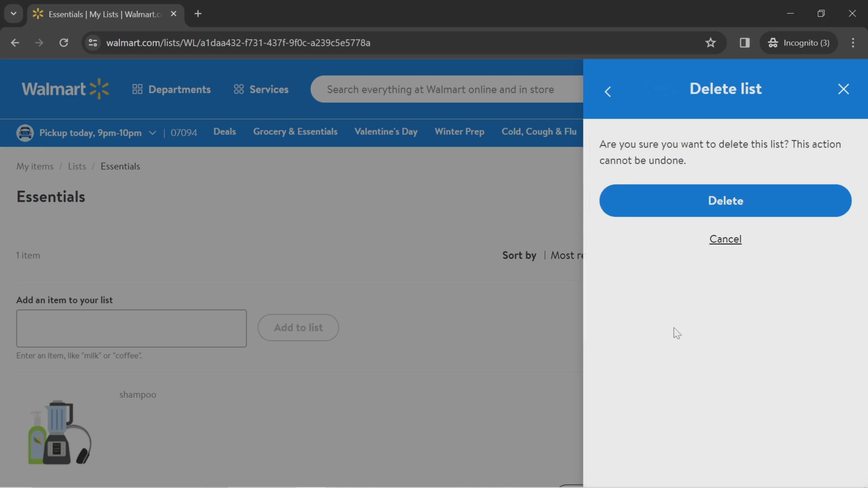
Task: Refresh the current page icon
Action: point(64,42)
